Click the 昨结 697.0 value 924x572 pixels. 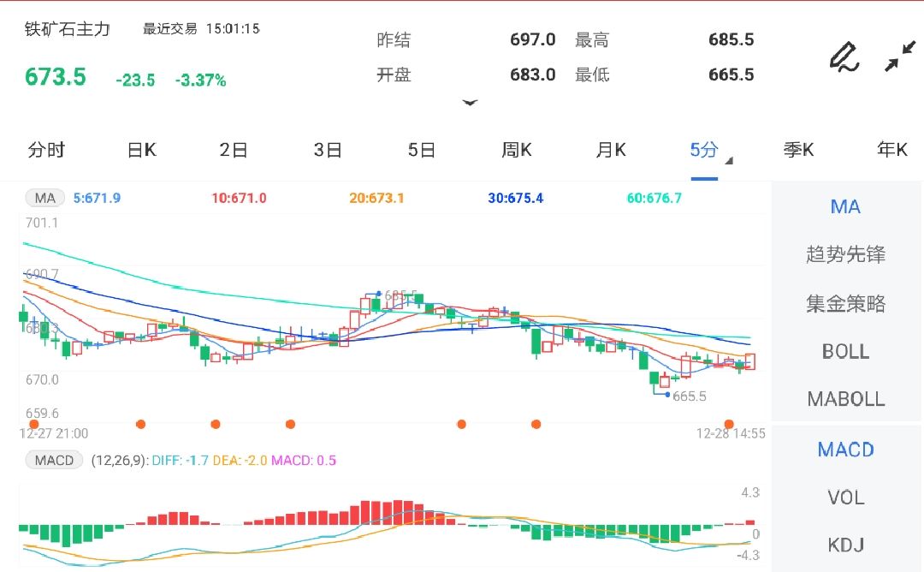[533, 39]
